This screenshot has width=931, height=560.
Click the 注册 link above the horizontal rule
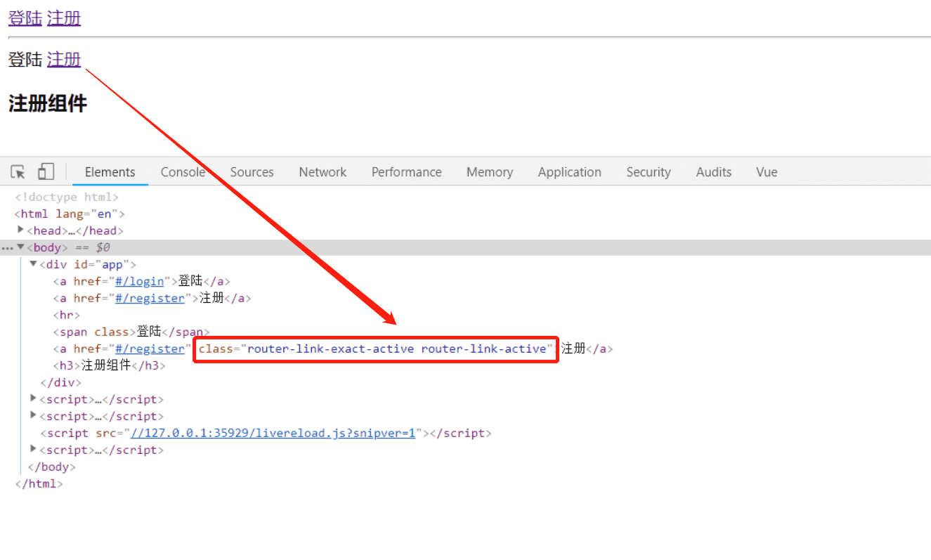64,18
